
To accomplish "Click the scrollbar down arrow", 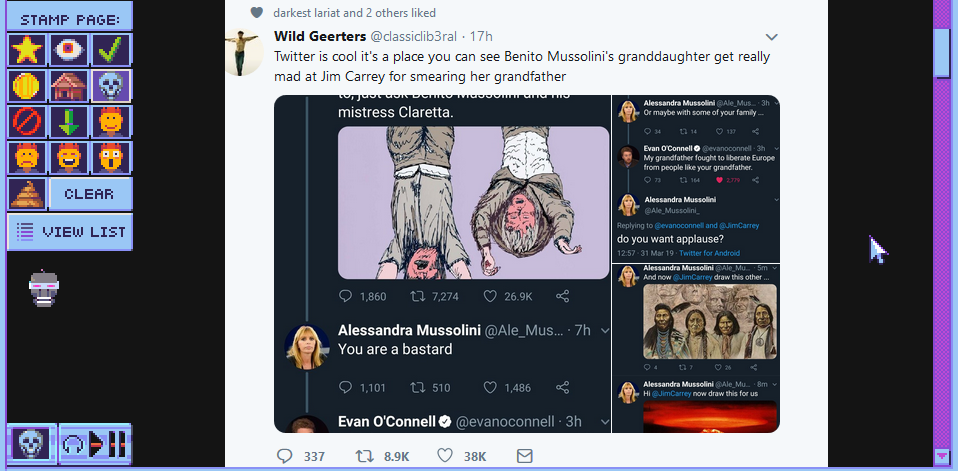I will pos(941,455).
